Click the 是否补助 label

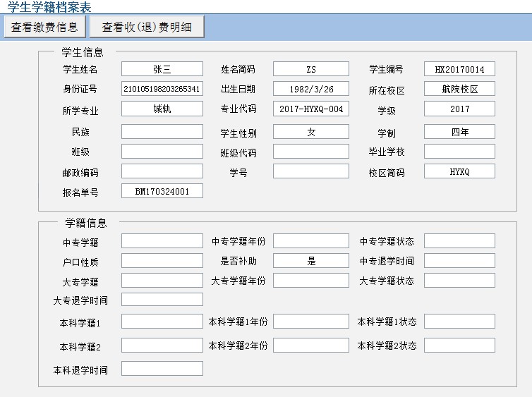pyautogui.click(x=238, y=261)
